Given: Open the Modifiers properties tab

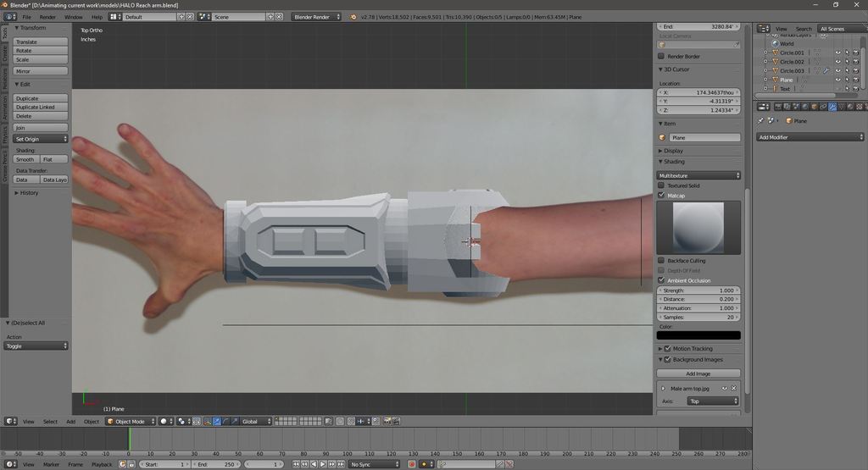Looking at the screenshot, I should pos(832,107).
